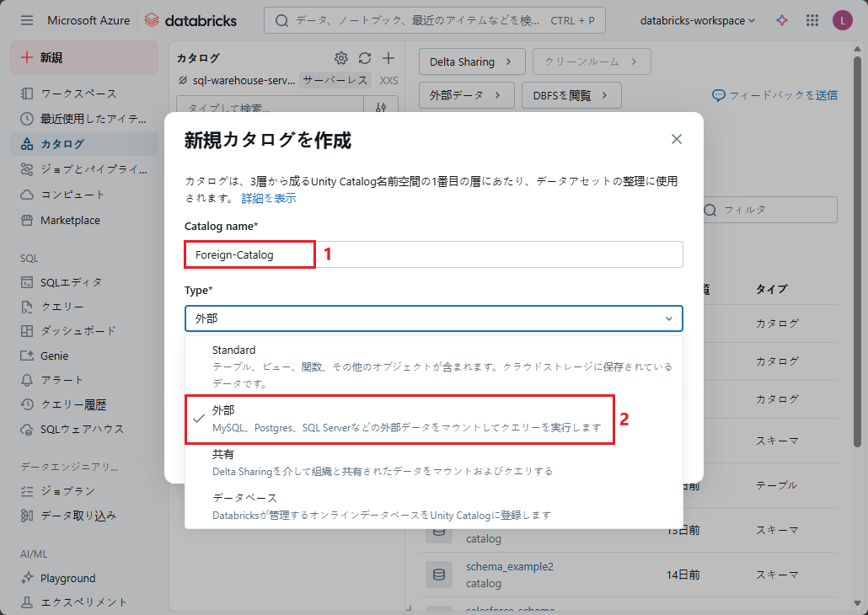Click the Databricks Assistant sparkle icon
The image size is (868, 615).
pyautogui.click(x=782, y=20)
